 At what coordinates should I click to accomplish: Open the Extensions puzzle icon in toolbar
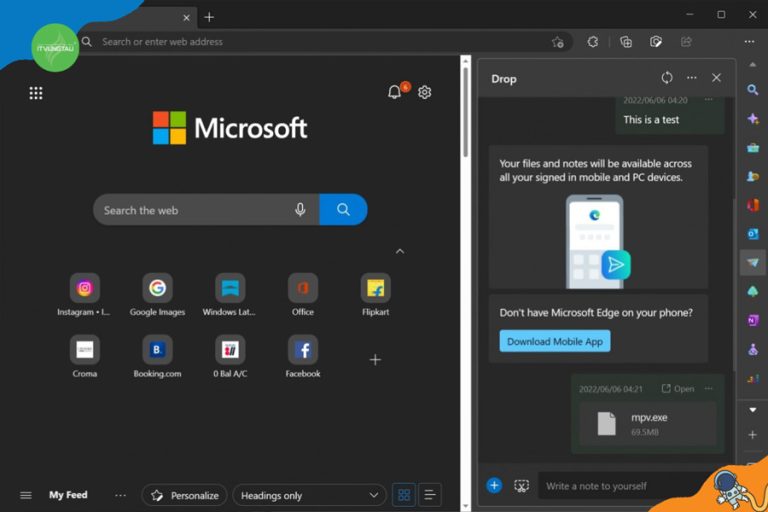tap(593, 42)
